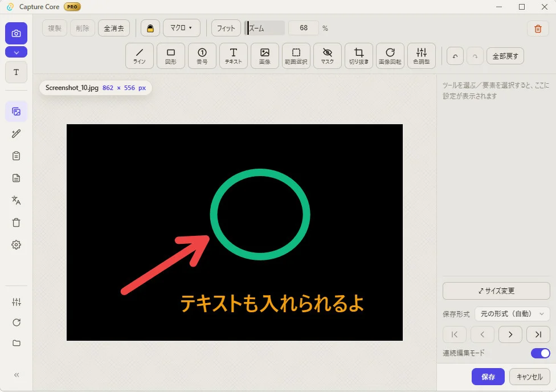Expand the chevron below the camera button

17,52
